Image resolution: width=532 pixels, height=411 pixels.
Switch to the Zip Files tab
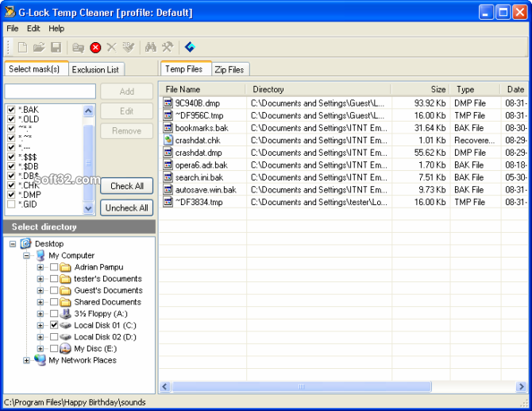(x=230, y=70)
